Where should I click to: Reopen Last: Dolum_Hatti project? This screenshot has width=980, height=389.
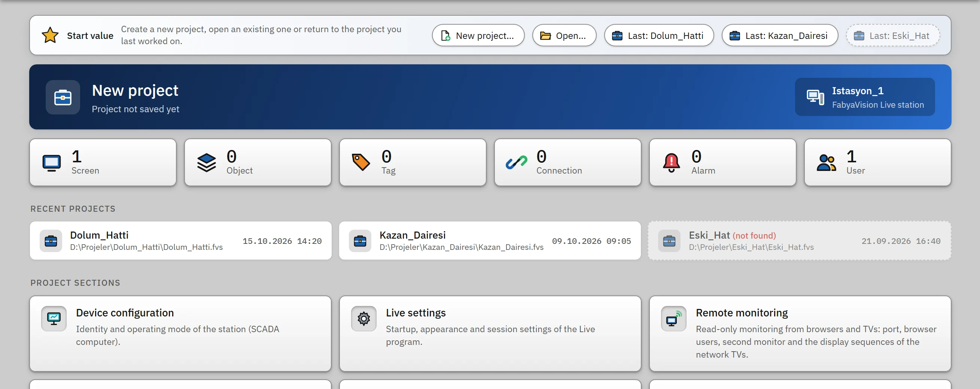point(658,36)
